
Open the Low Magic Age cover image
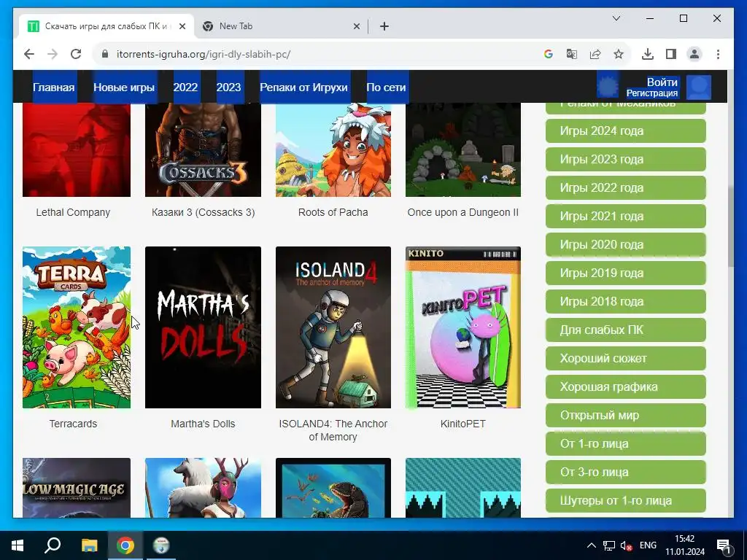click(76, 488)
